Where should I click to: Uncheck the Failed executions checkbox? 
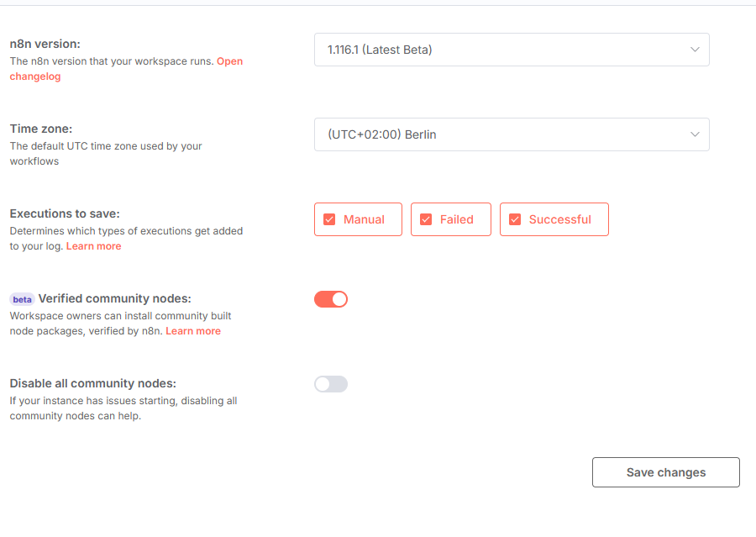[426, 219]
